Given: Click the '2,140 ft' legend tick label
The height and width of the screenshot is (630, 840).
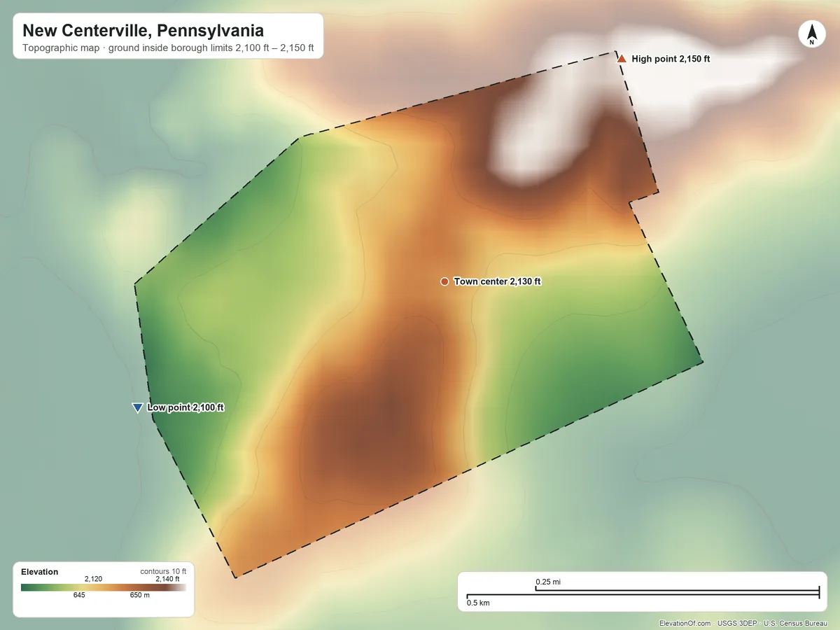Looking at the screenshot, I should coord(167,579).
